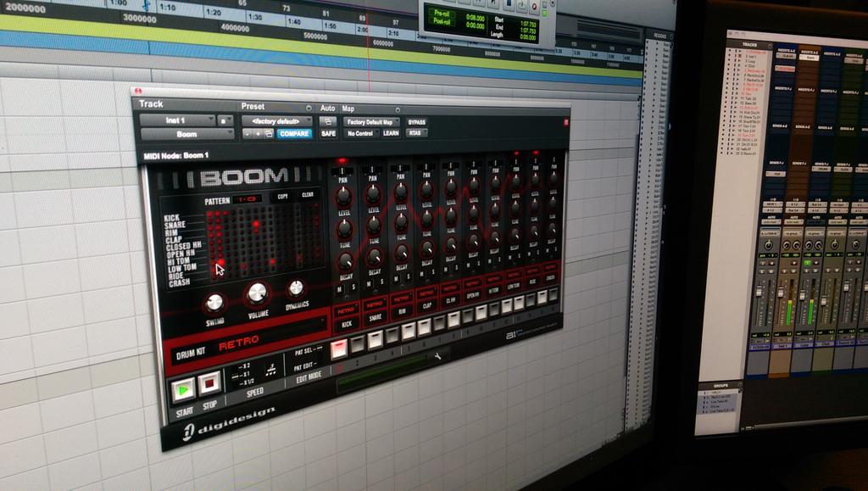Solo the Snare channel with its S button
This screenshot has width=868, height=491.
[382, 282]
